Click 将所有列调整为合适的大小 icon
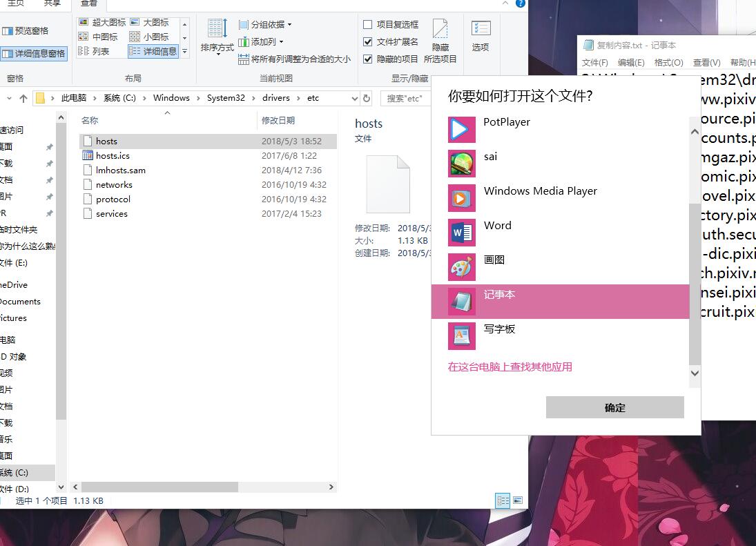The width and height of the screenshot is (756, 546). (x=244, y=59)
